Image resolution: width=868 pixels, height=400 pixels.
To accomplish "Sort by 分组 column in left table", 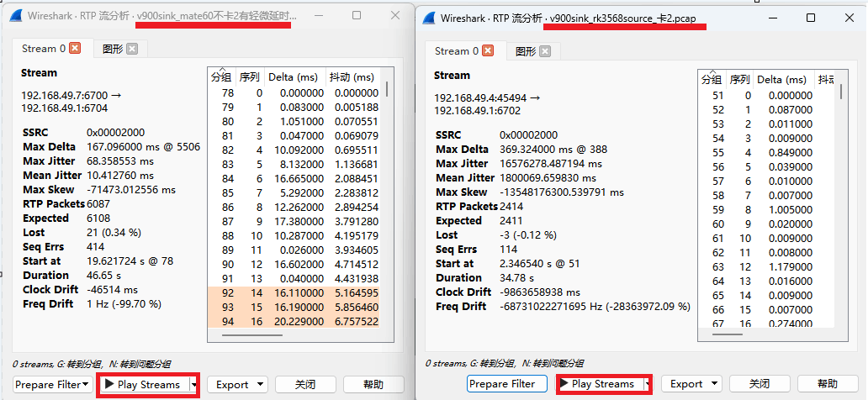I will tap(221, 77).
